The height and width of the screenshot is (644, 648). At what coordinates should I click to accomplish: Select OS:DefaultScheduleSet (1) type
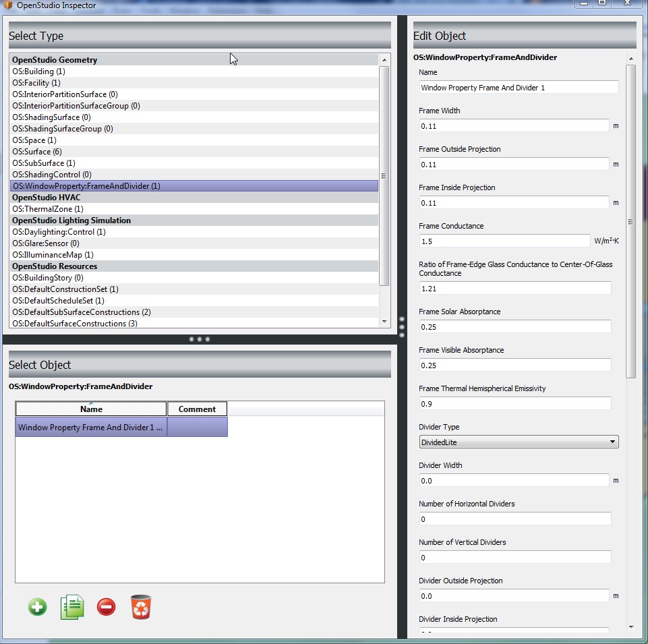point(194,301)
